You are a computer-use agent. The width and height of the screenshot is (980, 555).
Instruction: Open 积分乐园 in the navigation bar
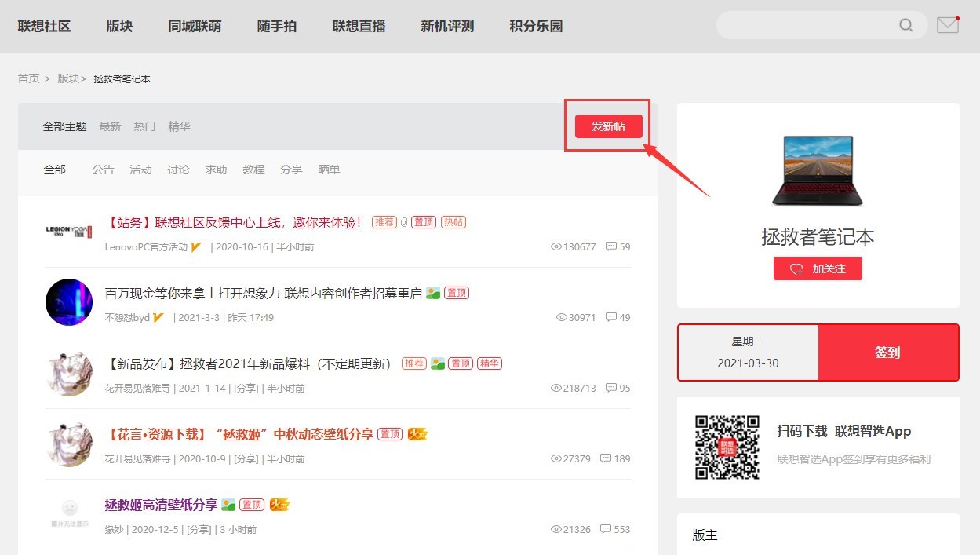coord(536,26)
